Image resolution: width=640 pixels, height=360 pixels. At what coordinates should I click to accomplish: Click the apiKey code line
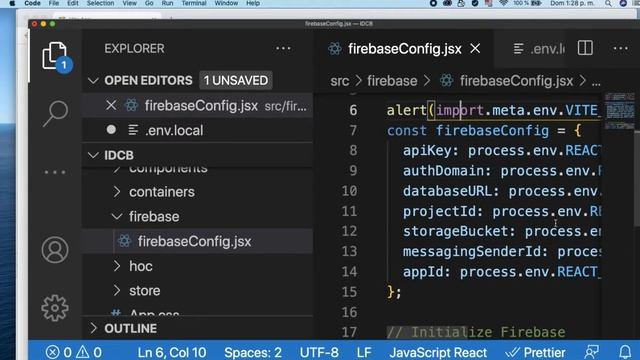click(501, 151)
